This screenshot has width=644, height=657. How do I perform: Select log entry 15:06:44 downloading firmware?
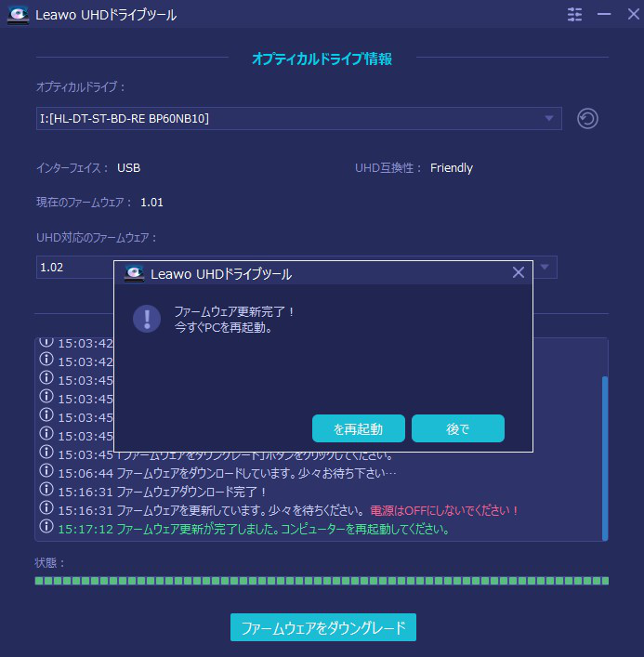[x=227, y=473]
